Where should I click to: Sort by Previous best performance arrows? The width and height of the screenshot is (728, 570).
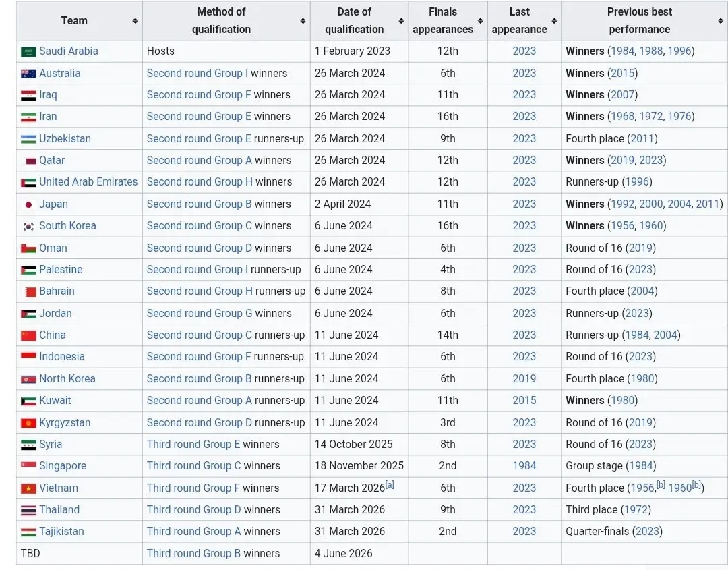(x=721, y=21)
